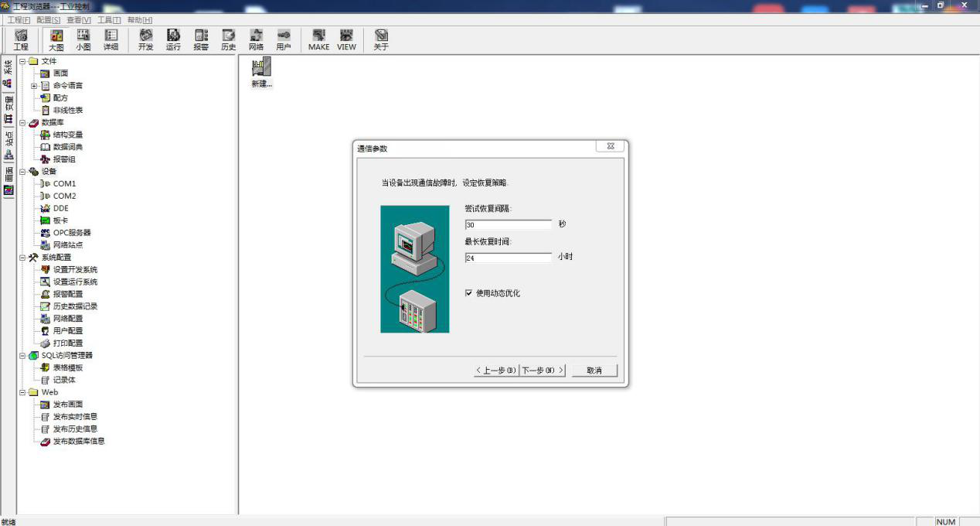This screenshot has width=980, height=526.
Task: Open the 报警 alarm toolbar icon
Action: (x=201, y=39)
